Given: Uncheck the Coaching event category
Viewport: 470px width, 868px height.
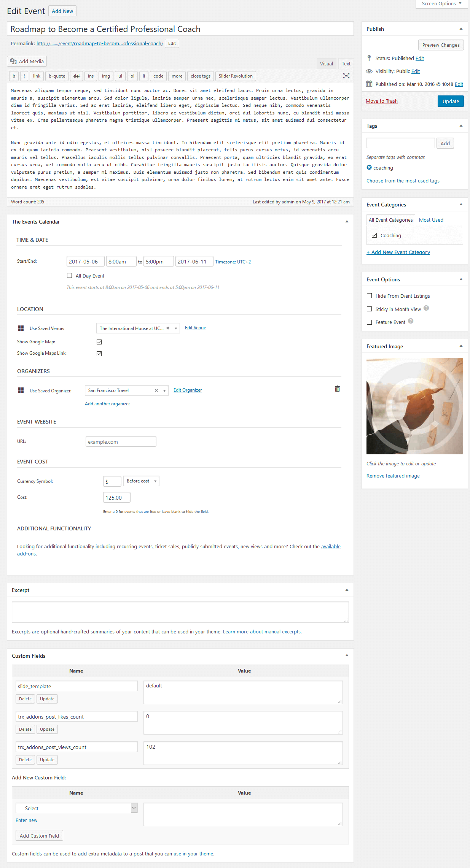Looking at the screenshot, I should pos(374,235).
